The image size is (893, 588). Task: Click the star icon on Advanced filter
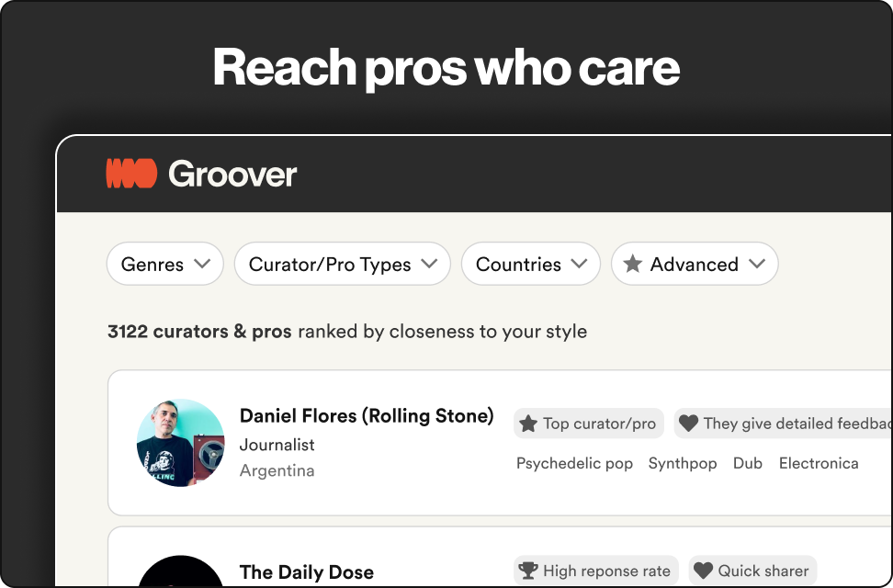pos(633,264)
